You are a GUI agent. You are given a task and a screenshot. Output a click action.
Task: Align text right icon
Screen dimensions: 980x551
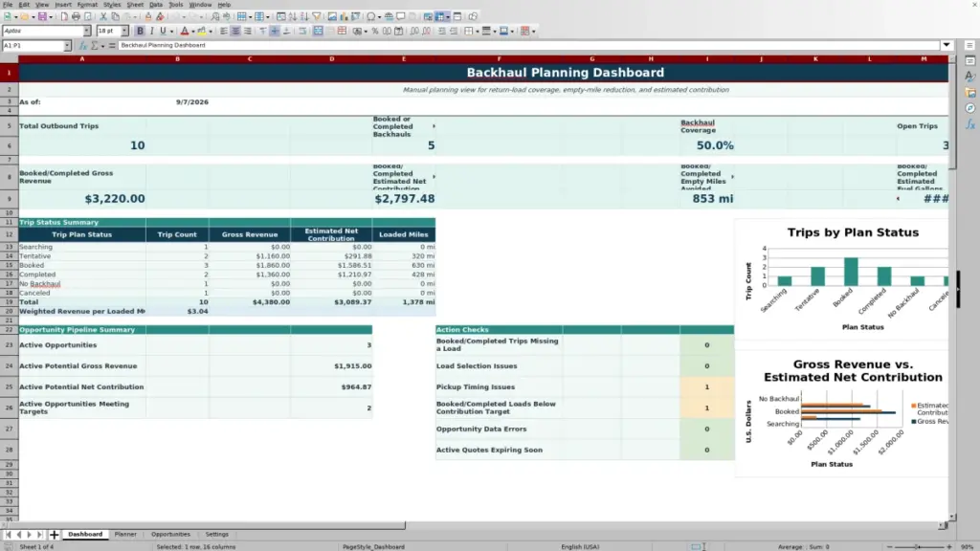(x=248, y=31)
